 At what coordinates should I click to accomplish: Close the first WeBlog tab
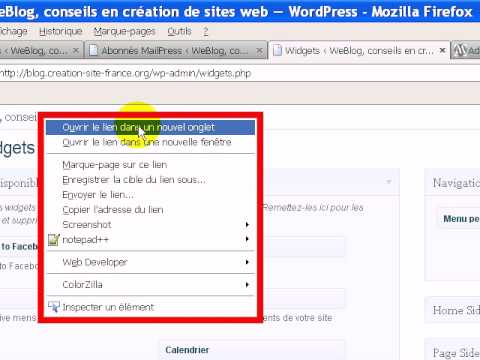[76, 51]
